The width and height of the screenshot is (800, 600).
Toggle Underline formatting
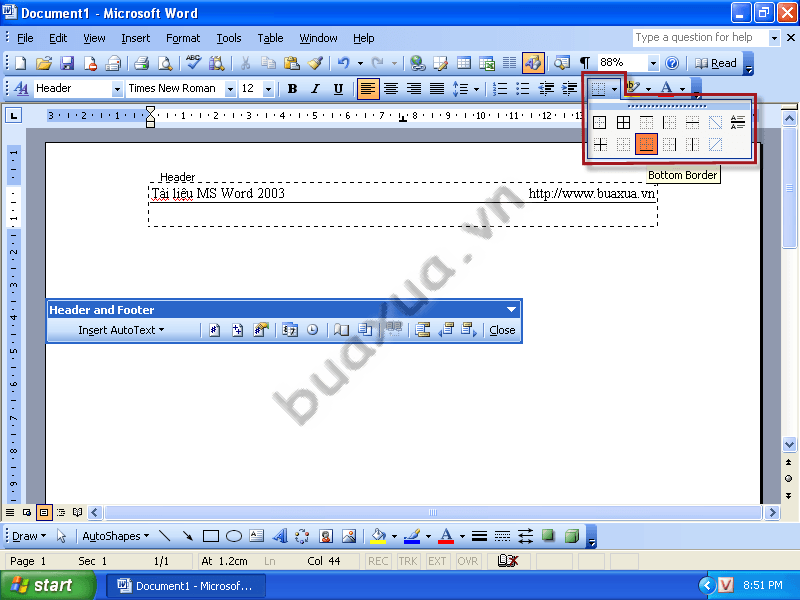click(x=338, y=89)
